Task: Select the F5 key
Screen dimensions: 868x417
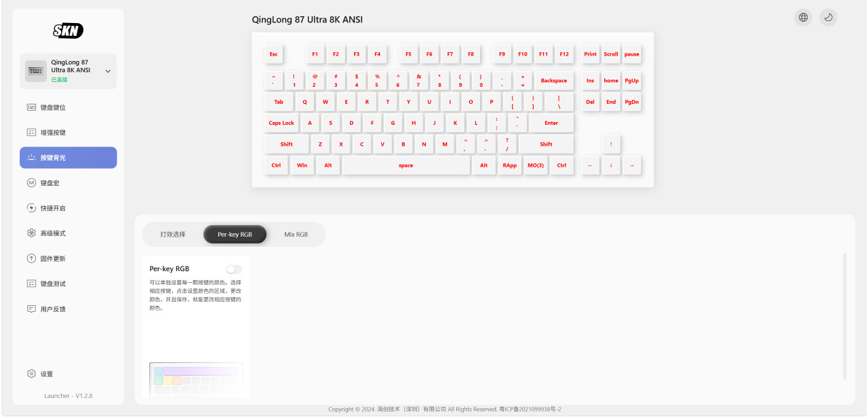Action: (408, 54)
